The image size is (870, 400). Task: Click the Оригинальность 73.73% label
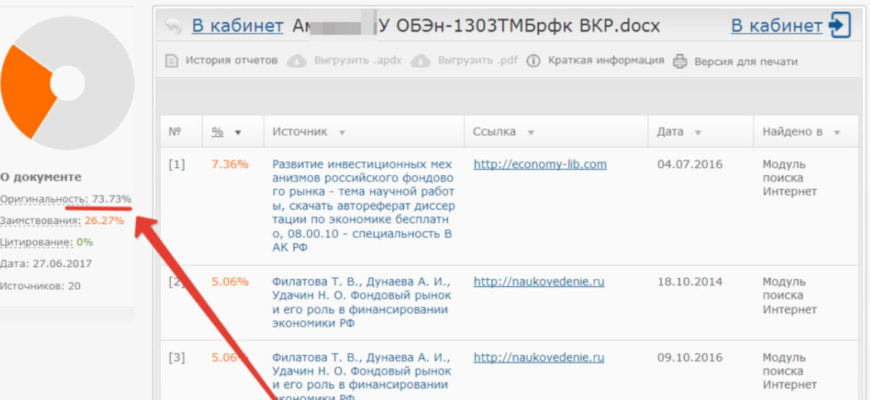click(65, 199)
